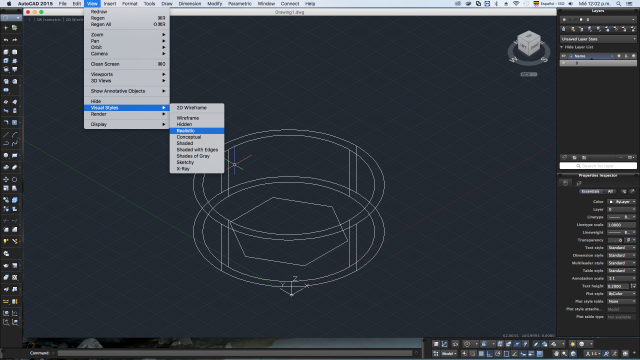Switch to the All properties button

point(610,191)
